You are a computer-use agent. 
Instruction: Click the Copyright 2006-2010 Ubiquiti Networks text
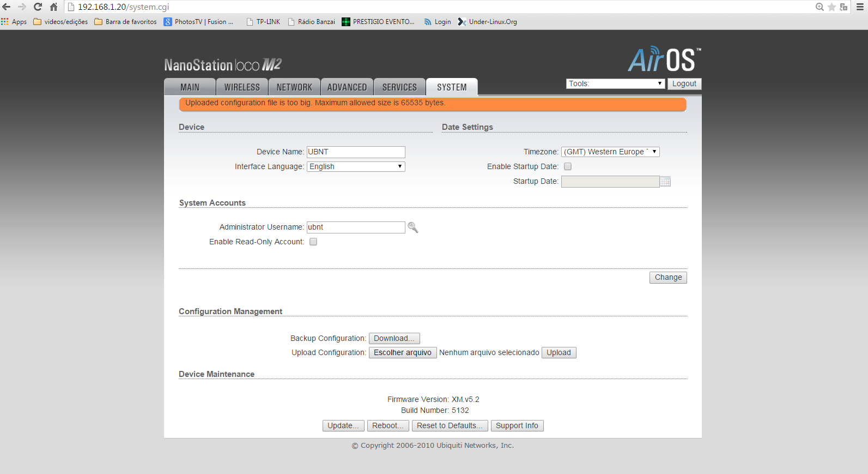point(433,446)
